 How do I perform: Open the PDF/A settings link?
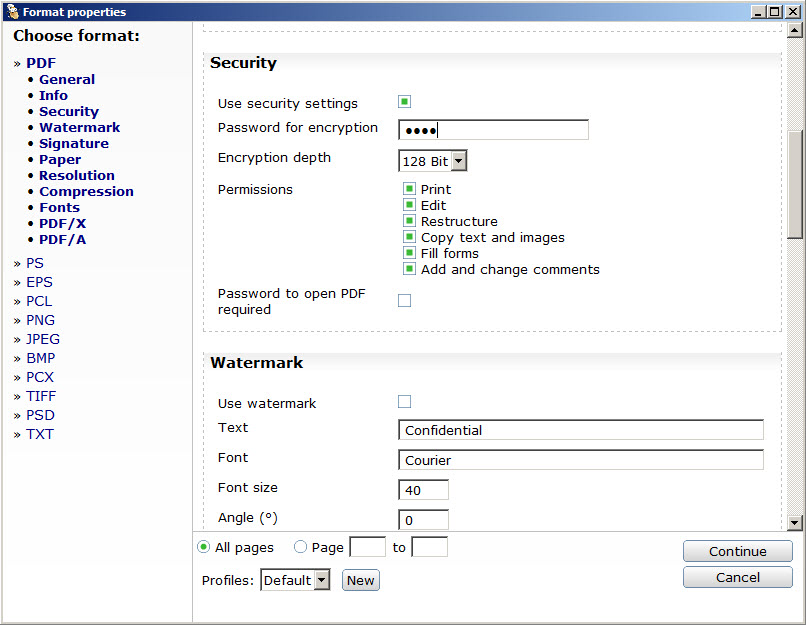click(x=62, y=240)
